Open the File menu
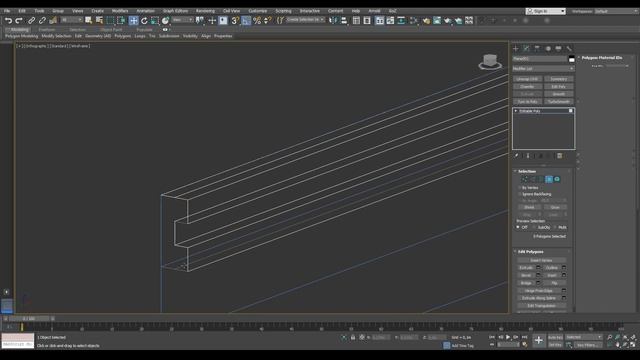 [x=7, y=11]
